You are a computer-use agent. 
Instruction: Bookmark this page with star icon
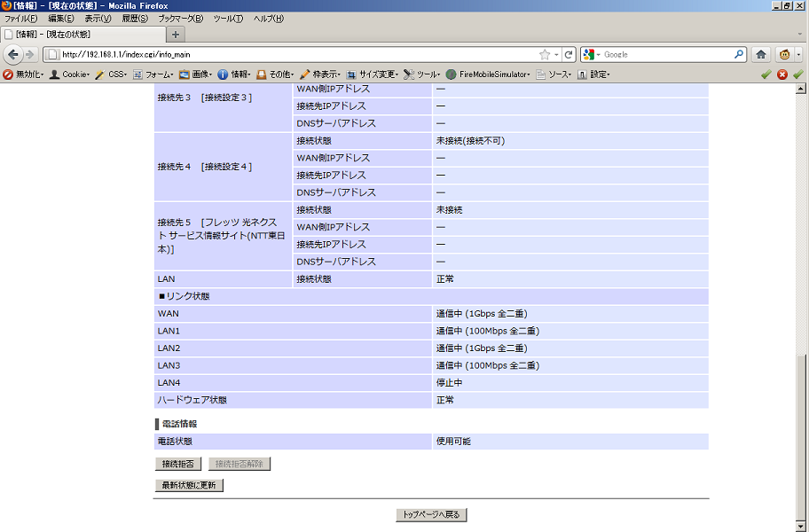pyautogui.click(x=544, y=54)
